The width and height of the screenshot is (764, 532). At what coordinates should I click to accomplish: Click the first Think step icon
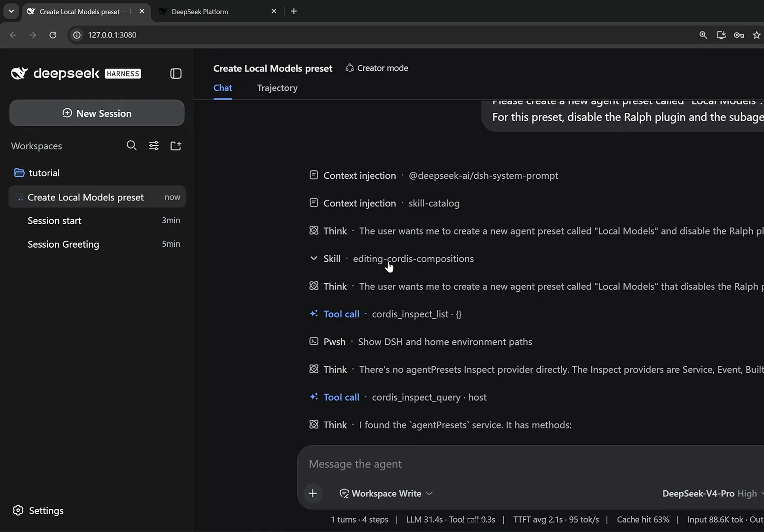[x=313, y=231]
